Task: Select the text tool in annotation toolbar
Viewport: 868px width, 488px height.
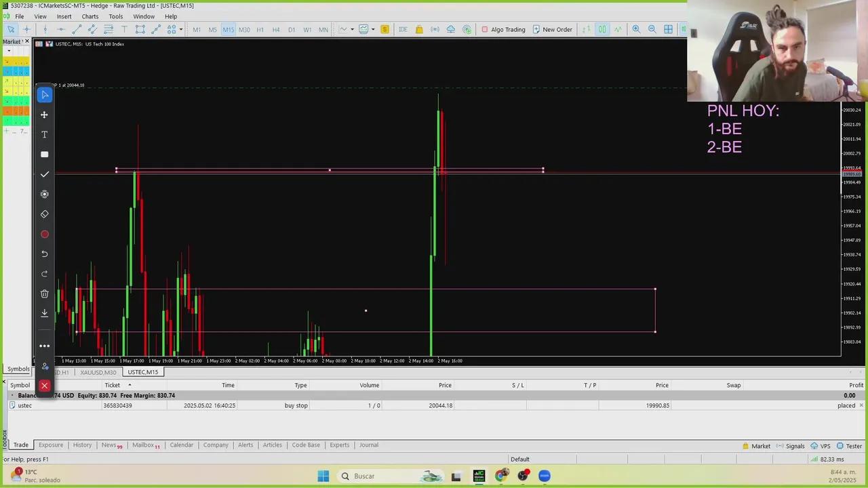Action: pyautogui.click(x=45, y=135)
